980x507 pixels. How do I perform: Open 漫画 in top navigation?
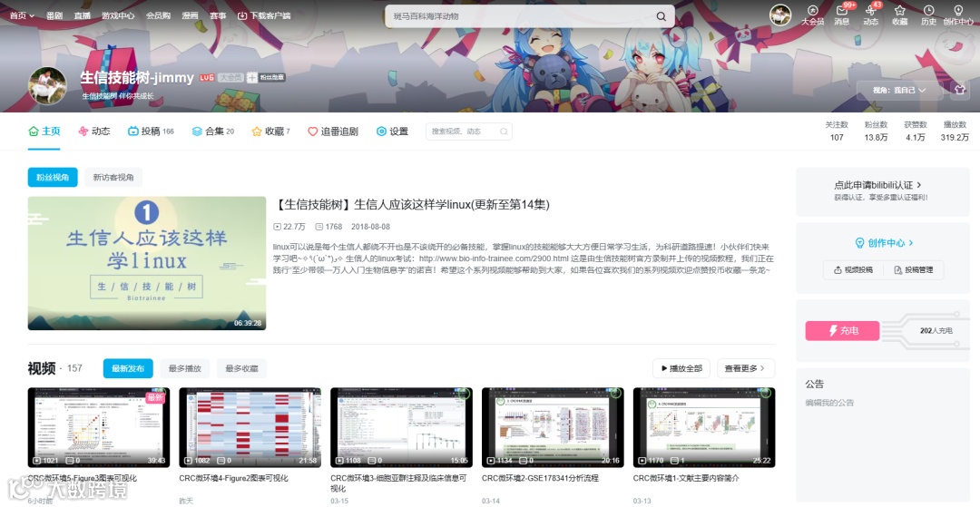point(190,15)
